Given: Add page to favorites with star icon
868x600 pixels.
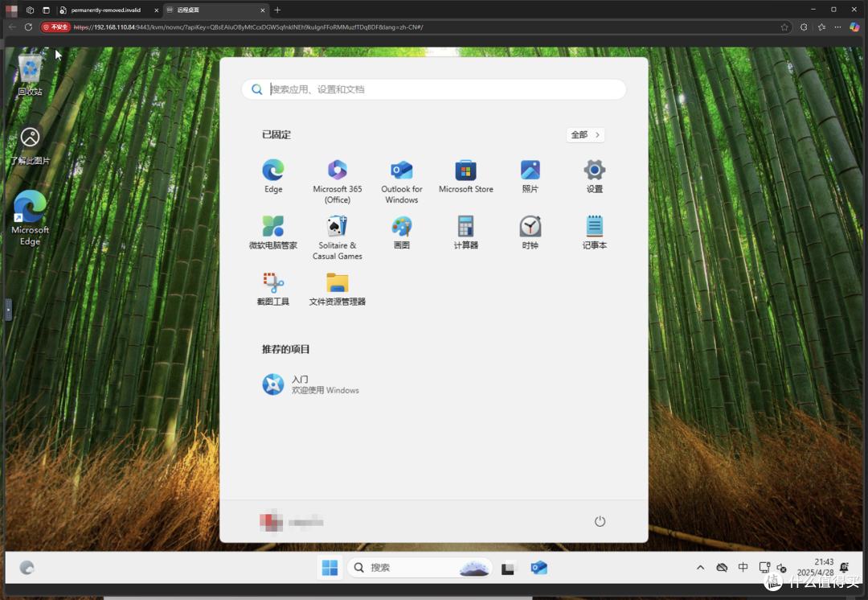Looking at the screenshot, I should [x=784, y=27].
